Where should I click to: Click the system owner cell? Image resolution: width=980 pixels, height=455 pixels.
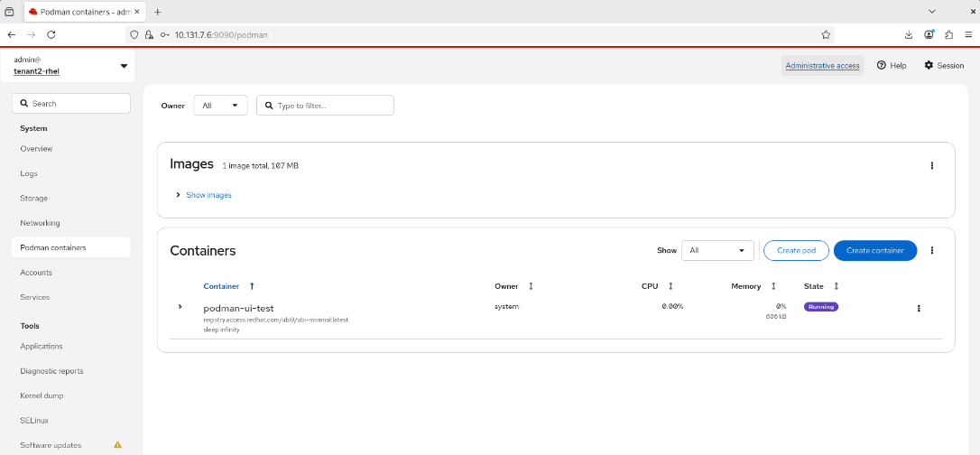507,306
